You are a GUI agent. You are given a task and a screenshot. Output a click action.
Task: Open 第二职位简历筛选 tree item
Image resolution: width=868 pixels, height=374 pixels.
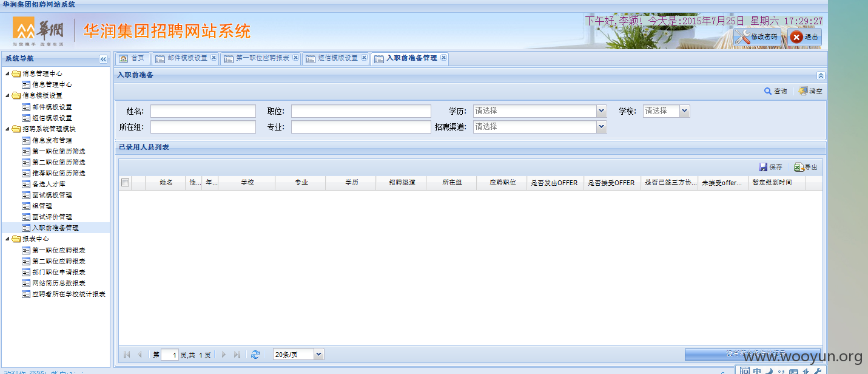[59, 162]
